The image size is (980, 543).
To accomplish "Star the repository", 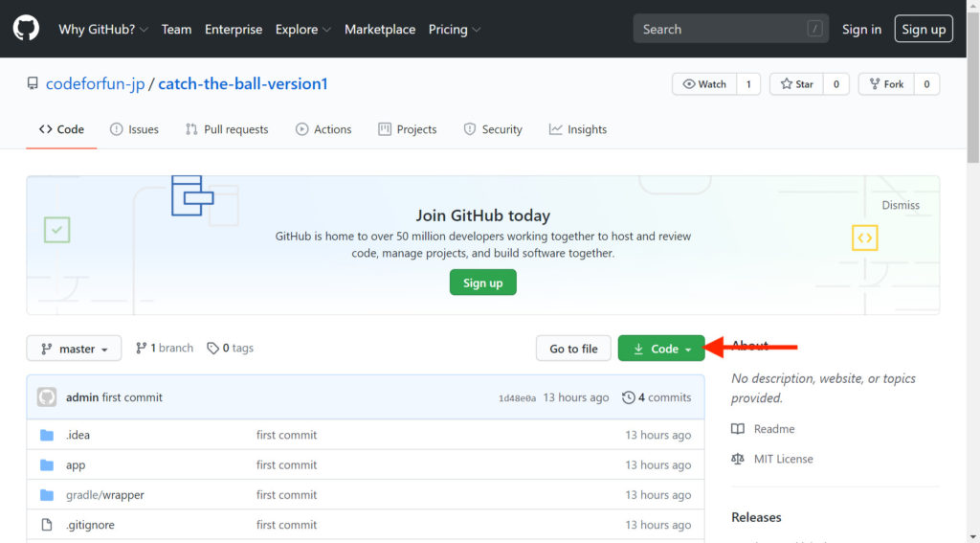I will point(797,84).
